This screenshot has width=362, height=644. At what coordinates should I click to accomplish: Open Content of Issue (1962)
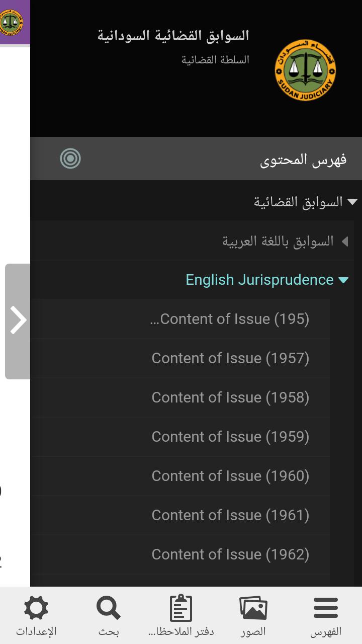click(x=230, y=554)
